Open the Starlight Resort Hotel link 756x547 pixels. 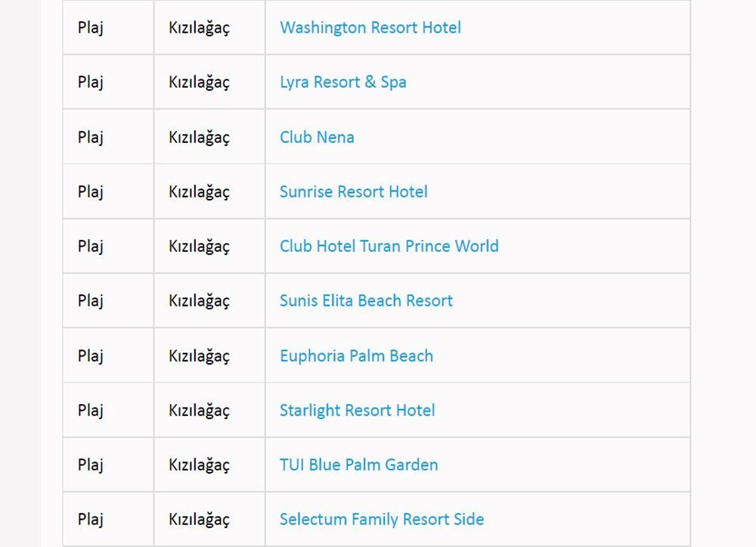click(357, 411)
